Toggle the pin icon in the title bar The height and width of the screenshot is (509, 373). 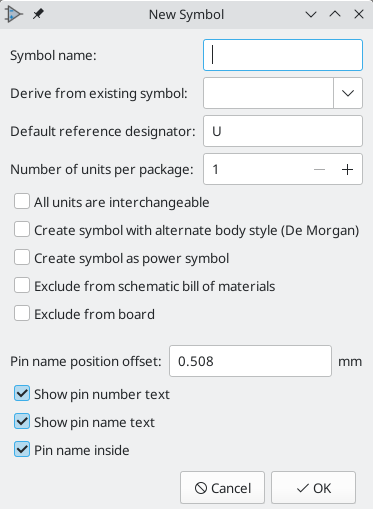pyautogui.click(x=38, y=14)
